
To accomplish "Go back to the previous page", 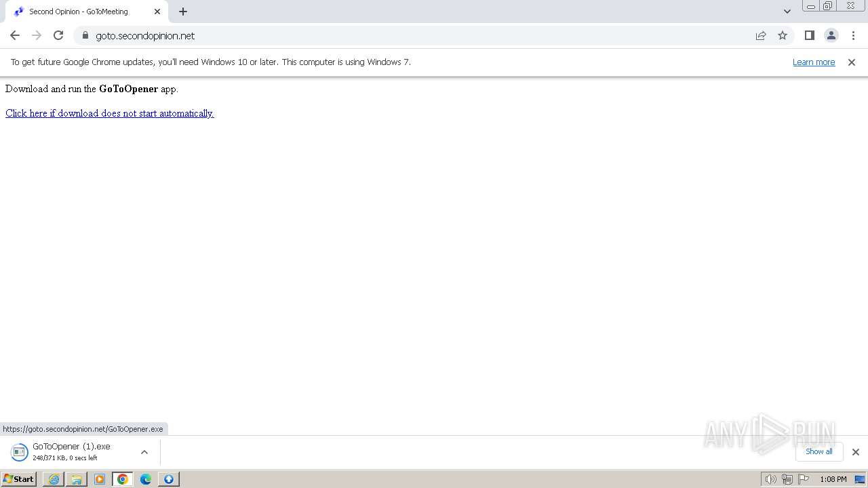I will point(15,35).
